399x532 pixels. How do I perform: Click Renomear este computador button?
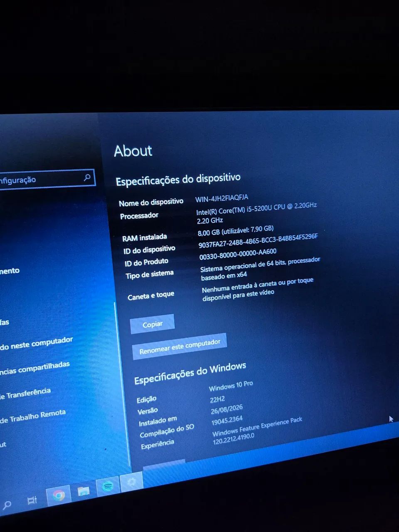coord(180,346)
